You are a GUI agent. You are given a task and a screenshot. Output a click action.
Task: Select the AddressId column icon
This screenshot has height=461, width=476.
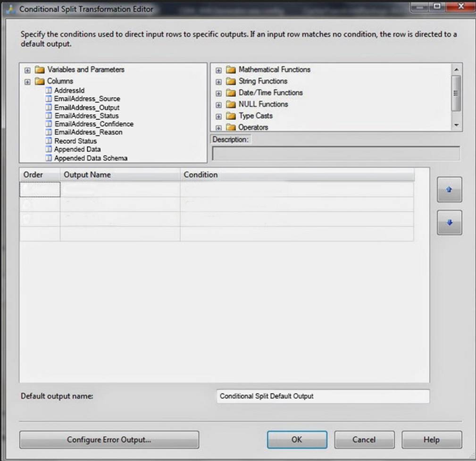(x=48, y=90)
